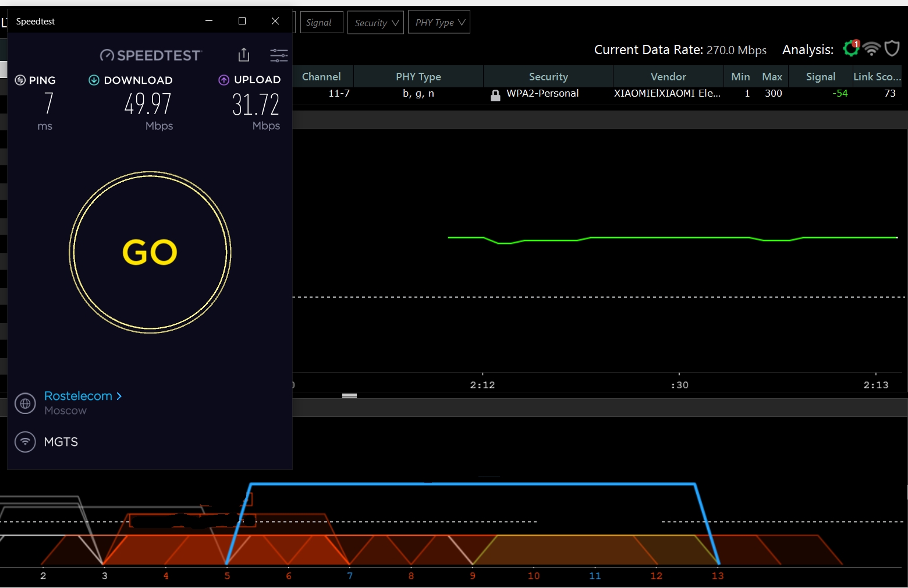Click the Wi-Fi connection icon beside MGTS
This screenshot has height=588, width=908.
tap(25, 442)
